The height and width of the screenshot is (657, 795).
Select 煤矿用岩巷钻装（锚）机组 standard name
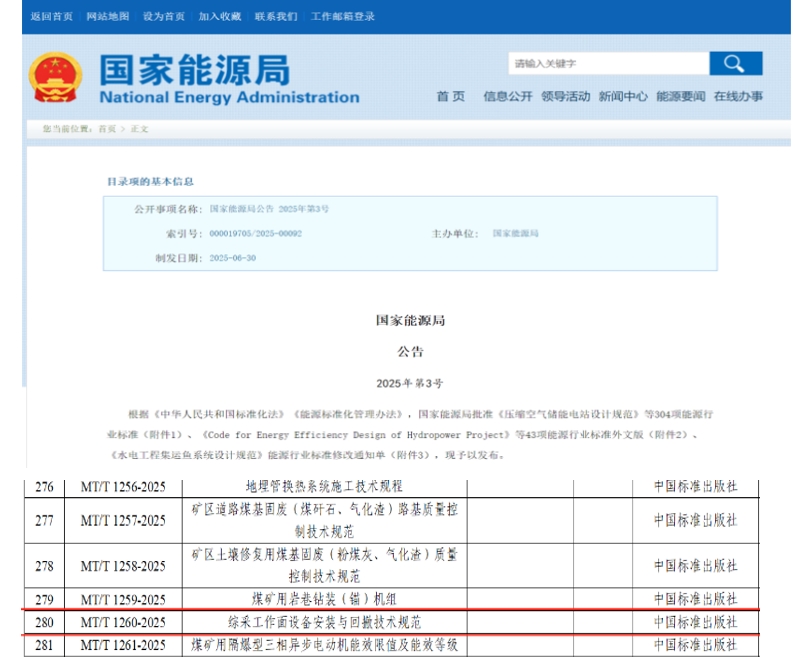(x=324, y=599)
